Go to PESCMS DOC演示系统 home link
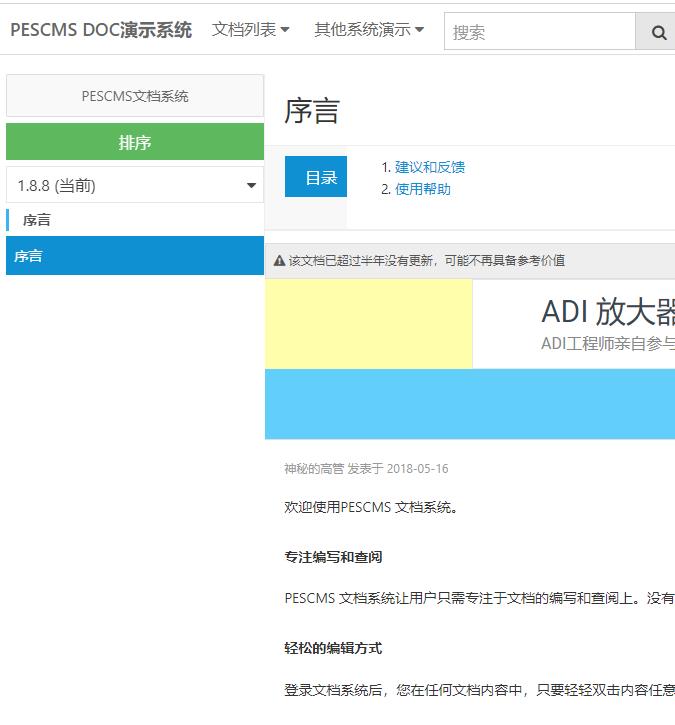The height and width of the screenshot is (725, 675). click(101, 30)
